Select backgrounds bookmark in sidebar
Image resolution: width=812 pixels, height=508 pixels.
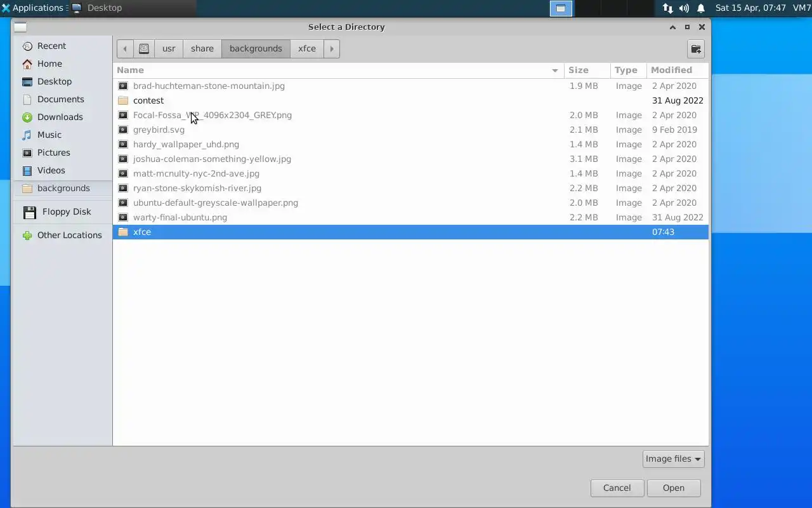[62, 188]
